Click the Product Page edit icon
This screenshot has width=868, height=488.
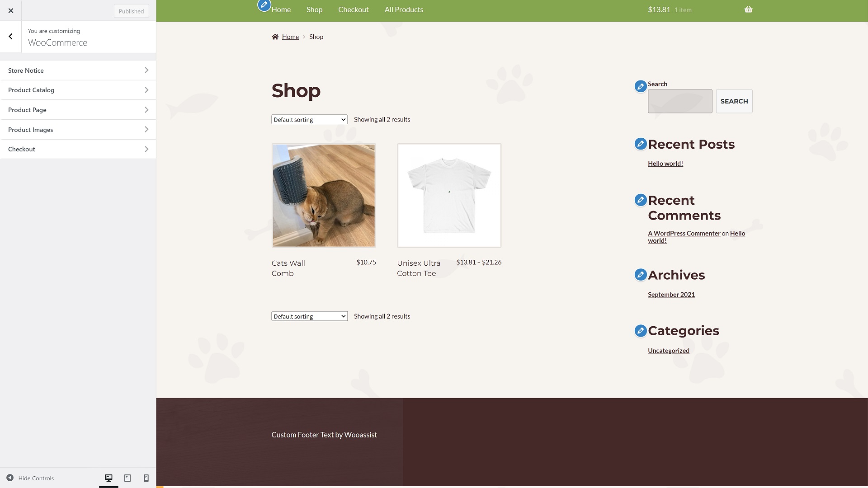pyautogui.click(x=146, y=110)
